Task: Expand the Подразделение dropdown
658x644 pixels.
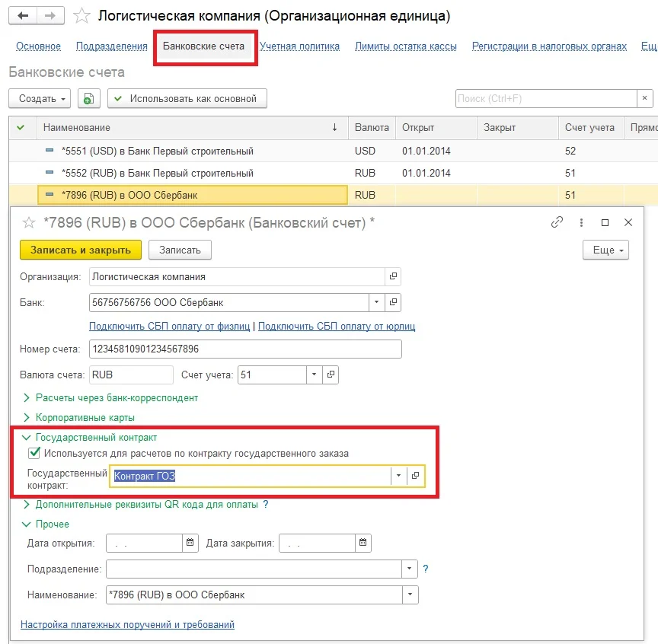Action: pos(410,569)
